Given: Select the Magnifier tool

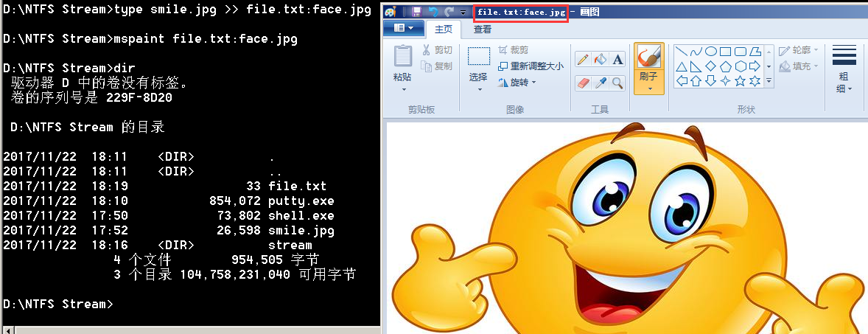Looking at the screenshot, I should coord(617,83).
